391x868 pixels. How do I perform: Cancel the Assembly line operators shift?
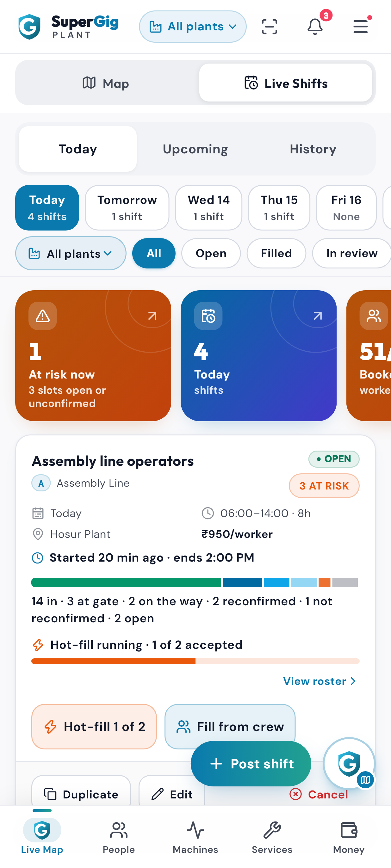[x=319, y=794]
